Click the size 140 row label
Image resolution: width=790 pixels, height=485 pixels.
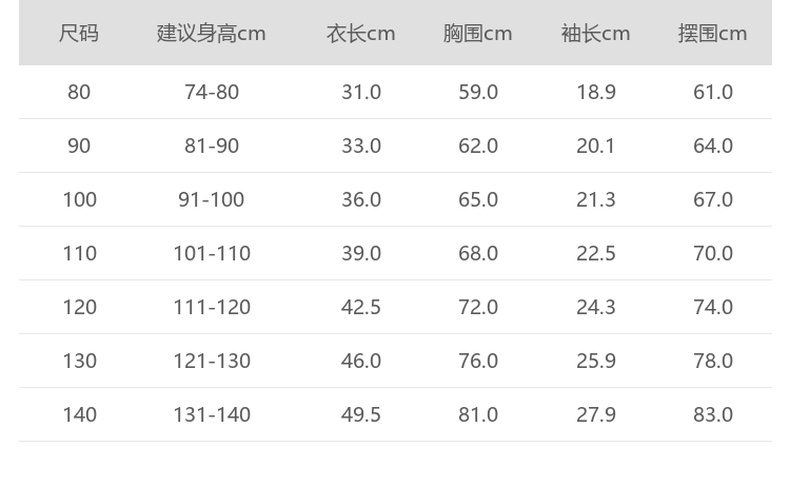pos(79,415)
